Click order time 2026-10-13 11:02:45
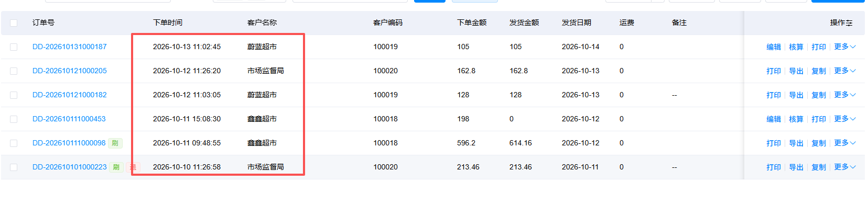 (187, 47)
